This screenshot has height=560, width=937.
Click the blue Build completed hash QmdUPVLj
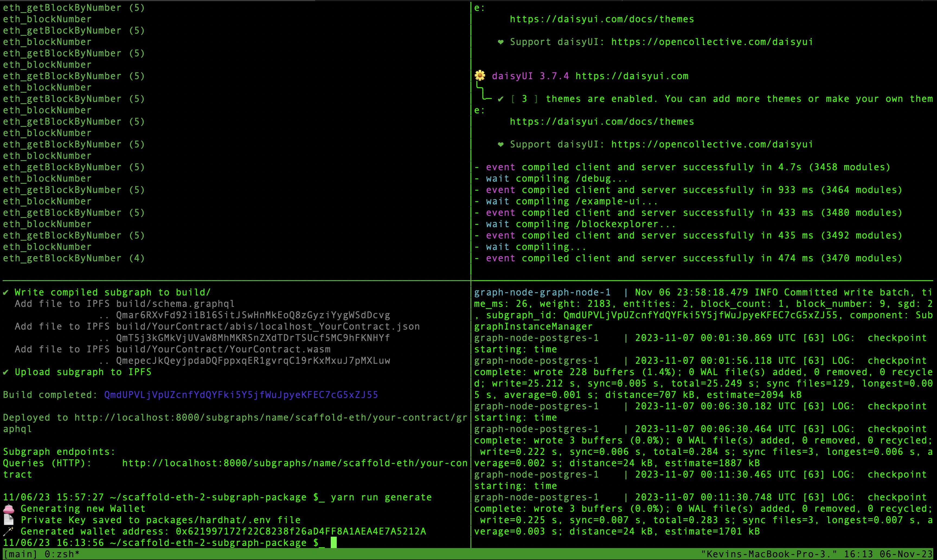click(241, 395)
